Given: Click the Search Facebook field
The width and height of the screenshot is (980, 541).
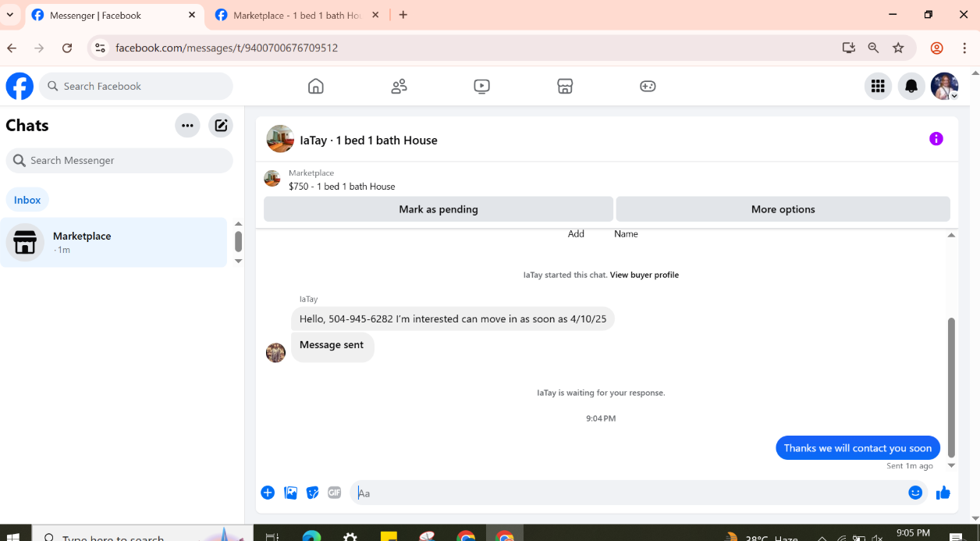Looking at the screenshot, I should [136, 86].
